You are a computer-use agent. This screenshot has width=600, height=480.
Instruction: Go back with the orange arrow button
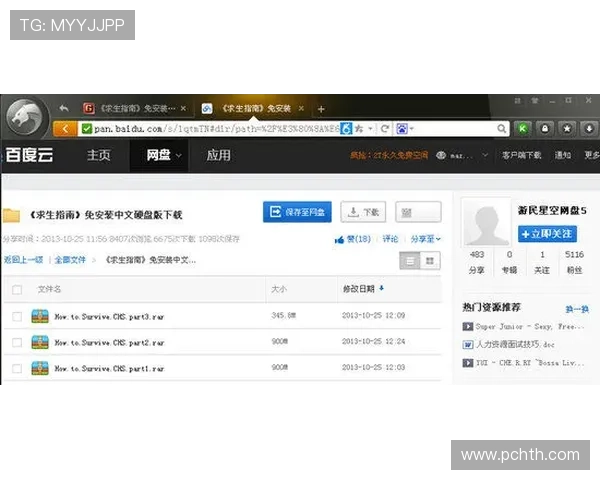click(x=65, y=129)
